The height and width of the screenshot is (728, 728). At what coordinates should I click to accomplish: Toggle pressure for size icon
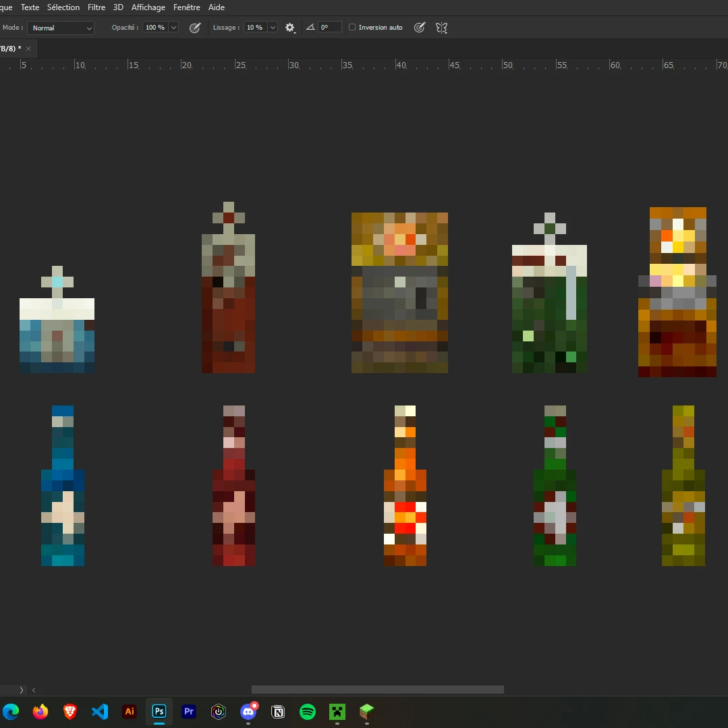(420, 28)
